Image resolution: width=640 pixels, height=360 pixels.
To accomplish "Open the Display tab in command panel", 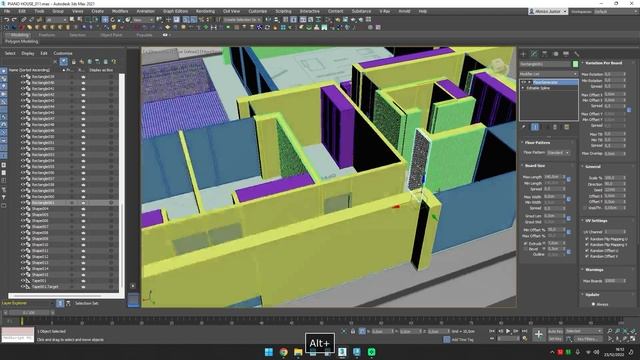I will 566,54.
